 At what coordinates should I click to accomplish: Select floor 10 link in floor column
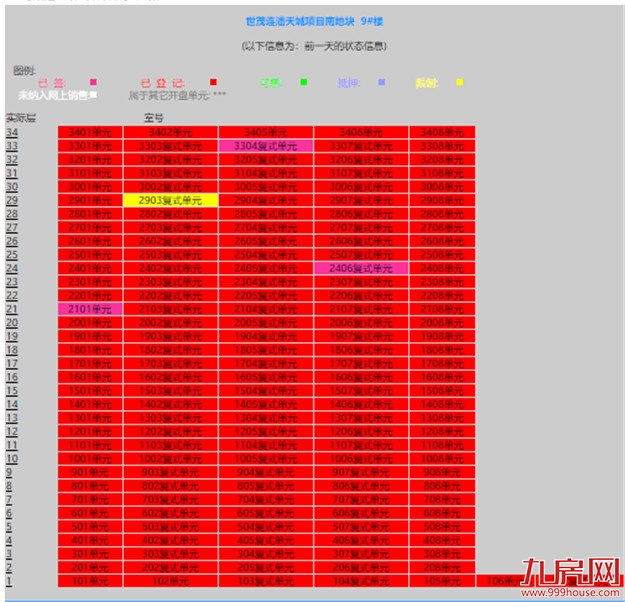pyautogui.click(x=12, y=458)
